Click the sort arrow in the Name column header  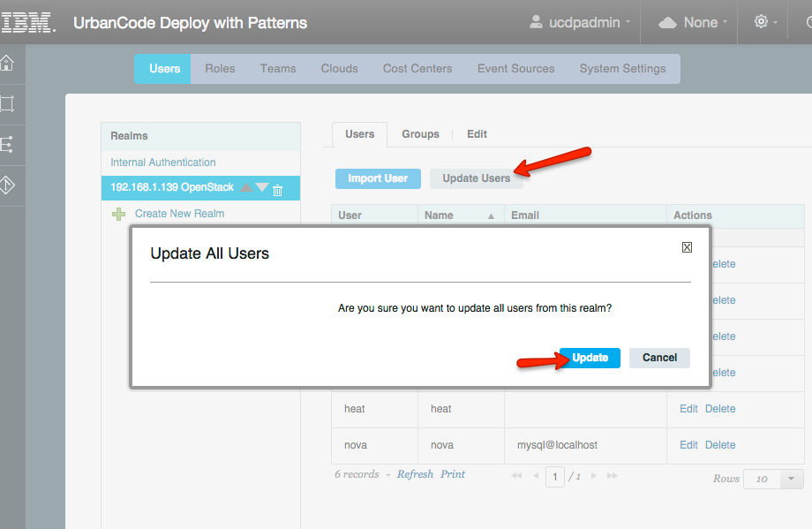[491, 216]
